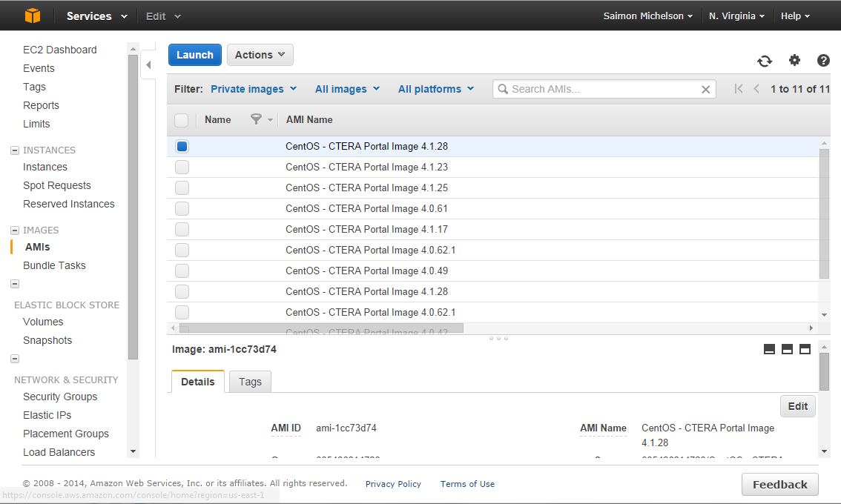Collapse the ELASTIC BLOCK STORE section
Screen dimensions: 841x504
coord(15,284)
